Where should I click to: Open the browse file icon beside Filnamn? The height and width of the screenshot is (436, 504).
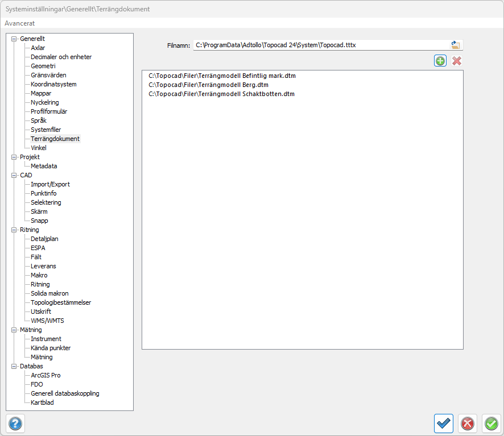coord(455,45)
